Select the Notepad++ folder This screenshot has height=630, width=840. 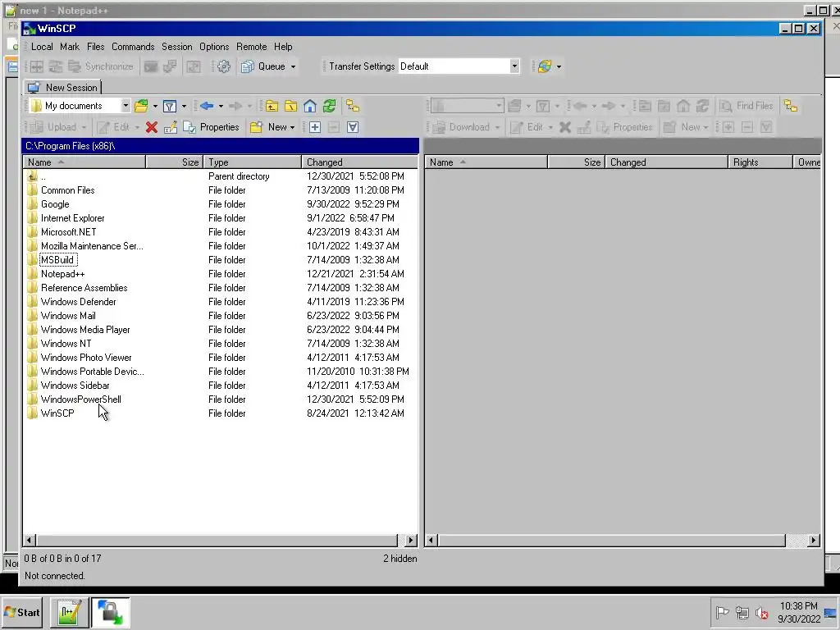point(220,274)
